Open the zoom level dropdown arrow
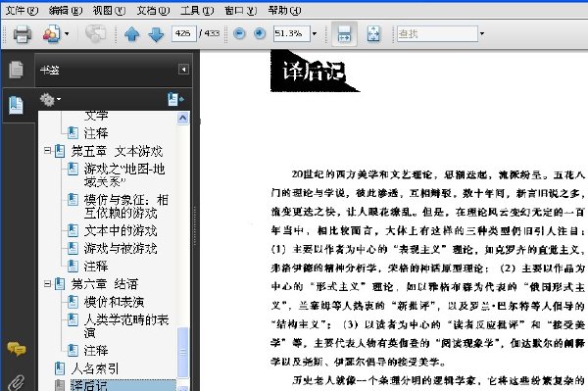 pos(315,33)
